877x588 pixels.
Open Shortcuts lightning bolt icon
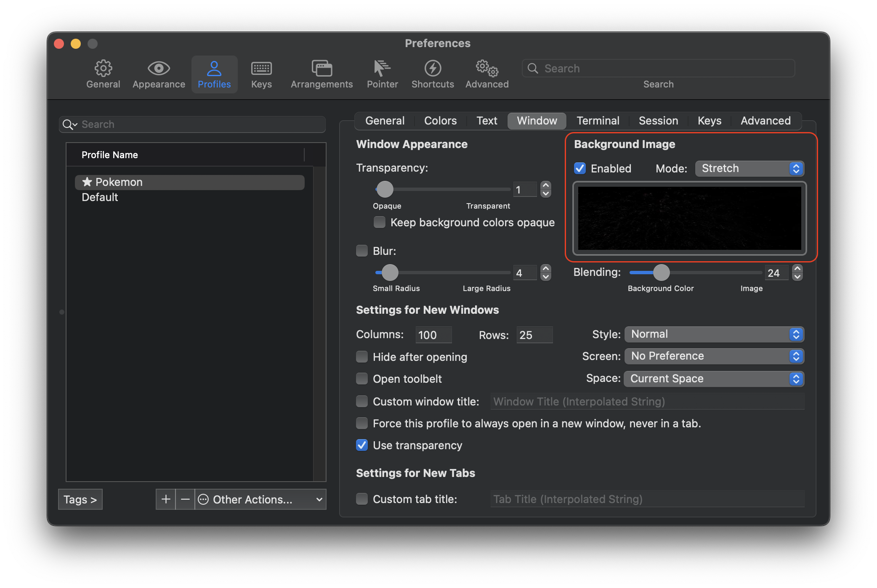pos(433,69)
